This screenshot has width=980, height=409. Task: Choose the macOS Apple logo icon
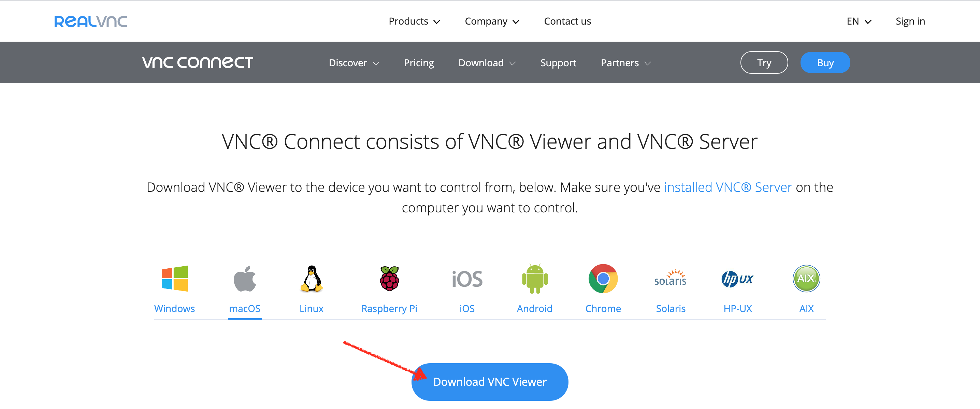click(245, 279)
